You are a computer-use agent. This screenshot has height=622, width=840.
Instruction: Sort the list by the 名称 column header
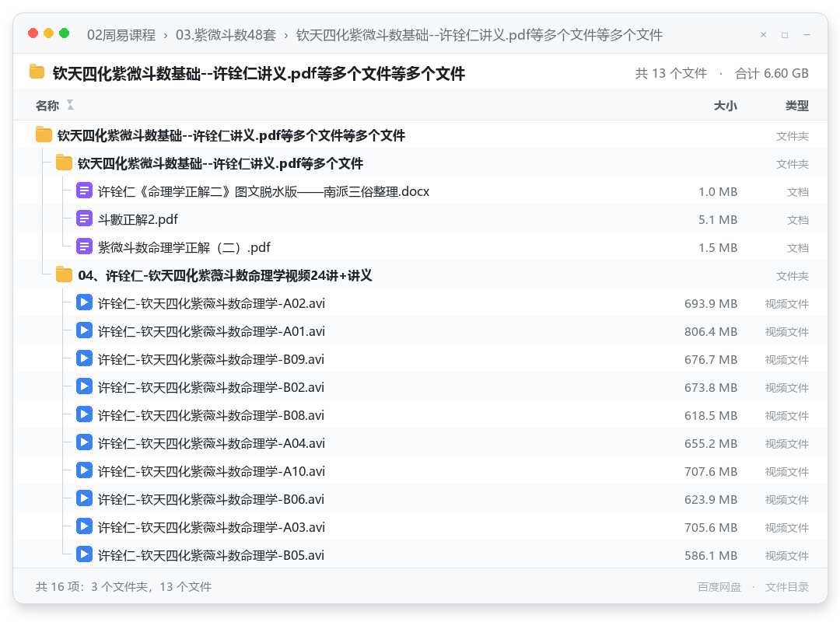coord(47,106)
